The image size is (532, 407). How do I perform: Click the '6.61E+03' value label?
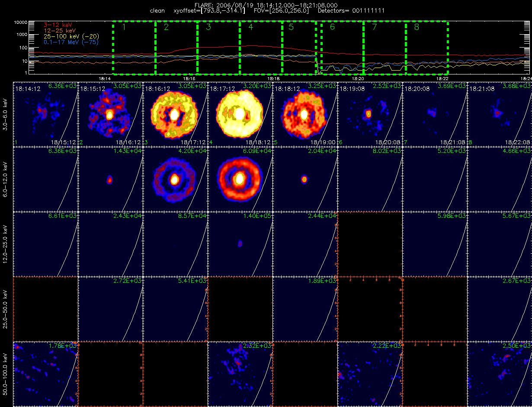(64, 216)
